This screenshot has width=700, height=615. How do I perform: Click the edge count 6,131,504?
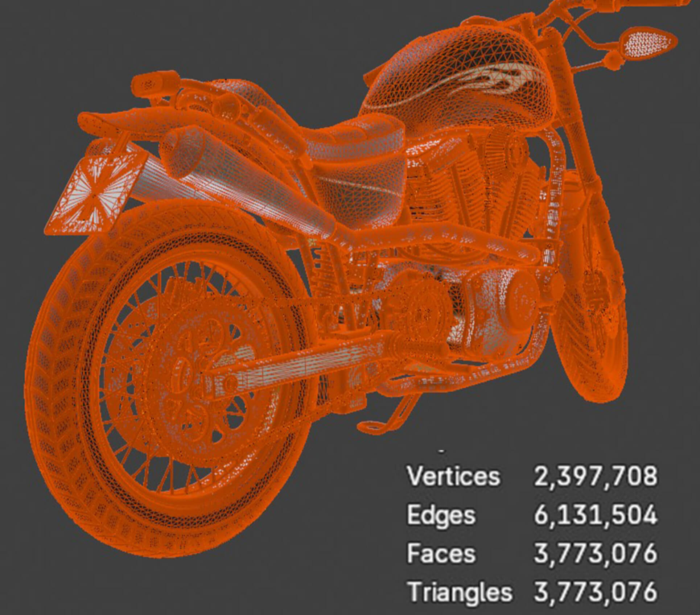tap(595, 515)
